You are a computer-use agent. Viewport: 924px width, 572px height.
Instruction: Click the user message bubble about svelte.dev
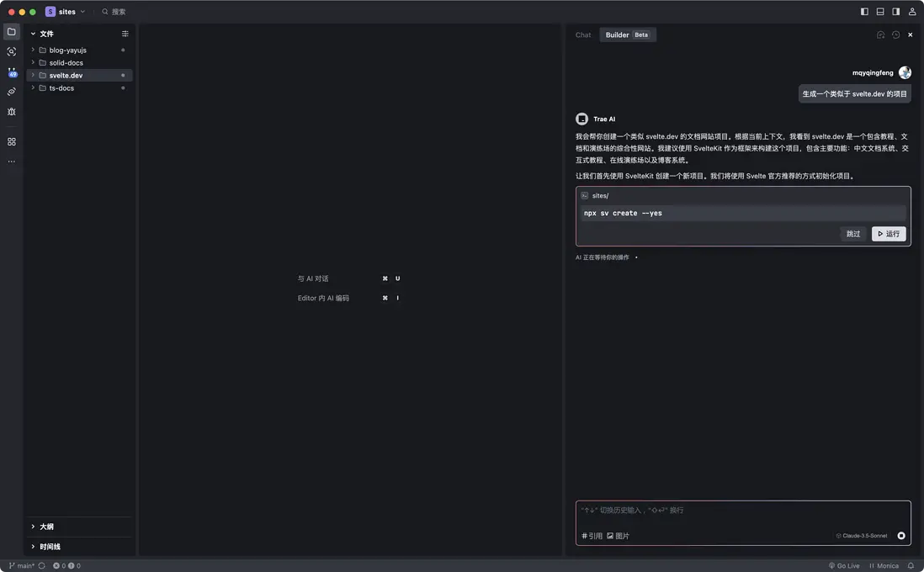[854, 93]
